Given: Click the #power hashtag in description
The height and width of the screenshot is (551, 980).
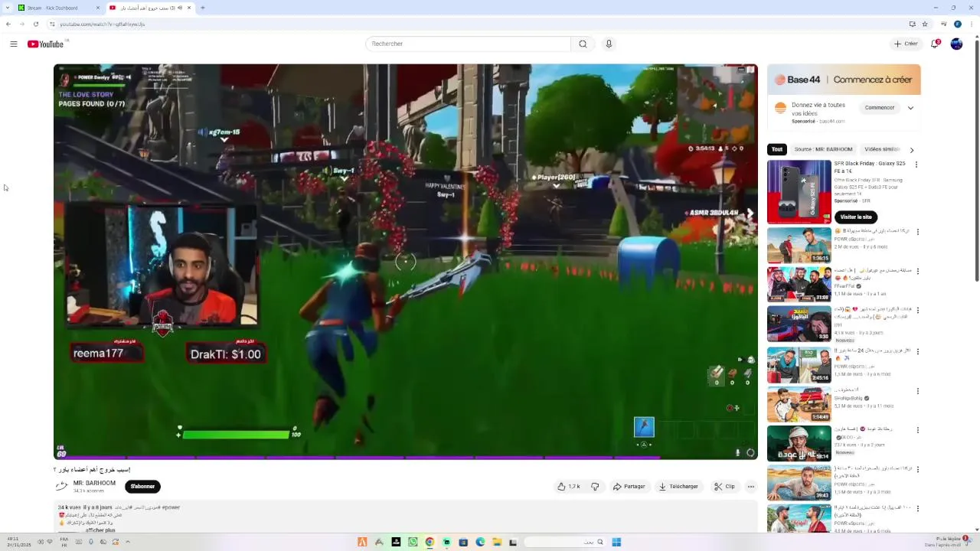Looking at the screenshot, I should (x=171, y=507).
